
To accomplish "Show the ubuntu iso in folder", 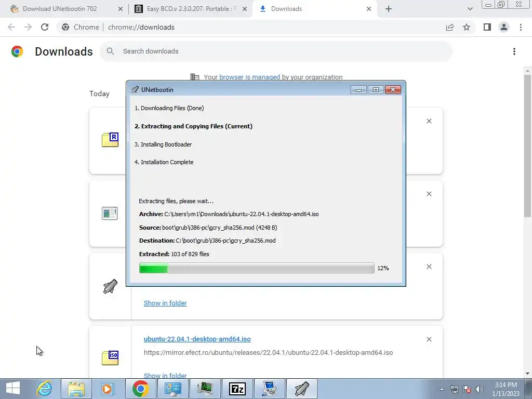I will tap(165, 376).
